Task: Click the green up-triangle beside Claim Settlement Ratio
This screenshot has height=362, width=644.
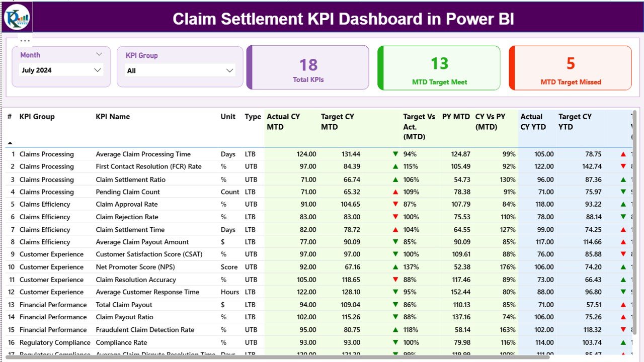Action: click(x=395, y=179)
